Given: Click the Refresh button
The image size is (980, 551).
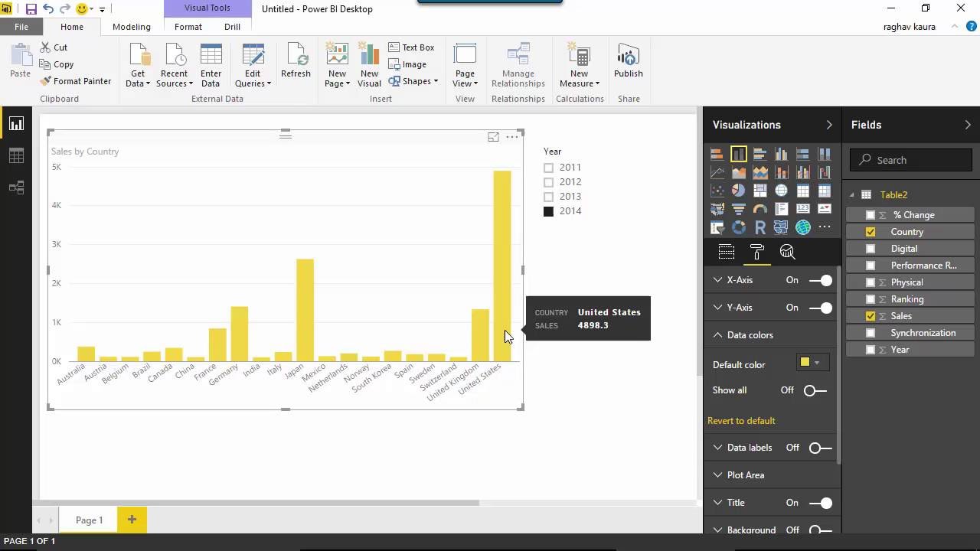Looking at the screenshot, I should 296,61.
